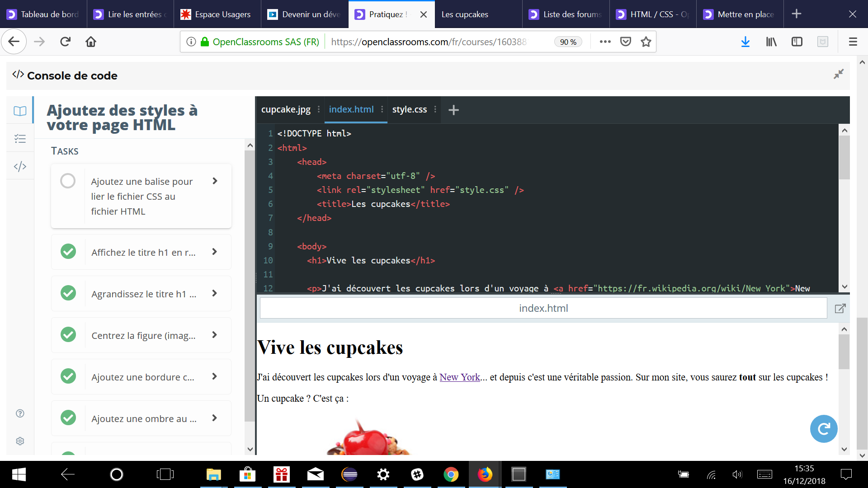Viewport: 868px width, 488px height.
Task: Expand the 'Centrez la figure' task details
Action: 215,335
